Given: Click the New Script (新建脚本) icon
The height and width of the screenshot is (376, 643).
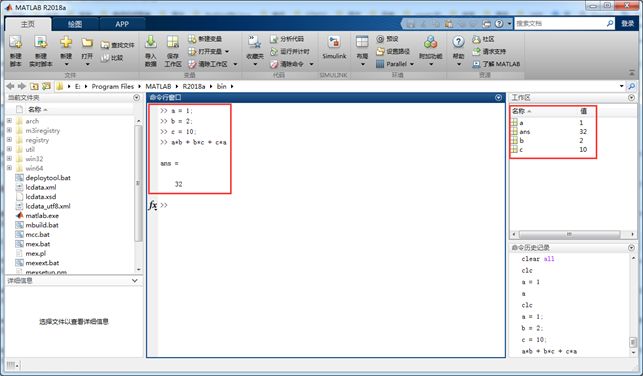Looking at the screenshot, I should [x=16, y=43].
